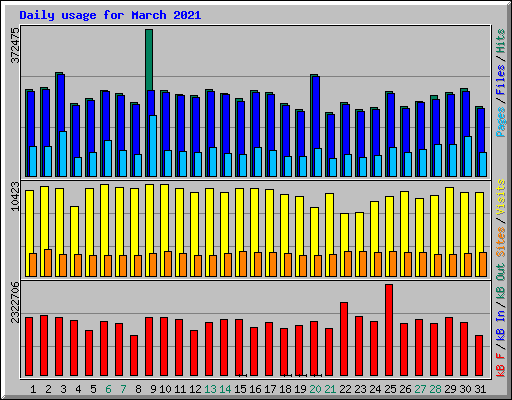This screenshot has height=400, width=512.
Task: Click the orange sites bar for day 2
Action: (48, 263)
